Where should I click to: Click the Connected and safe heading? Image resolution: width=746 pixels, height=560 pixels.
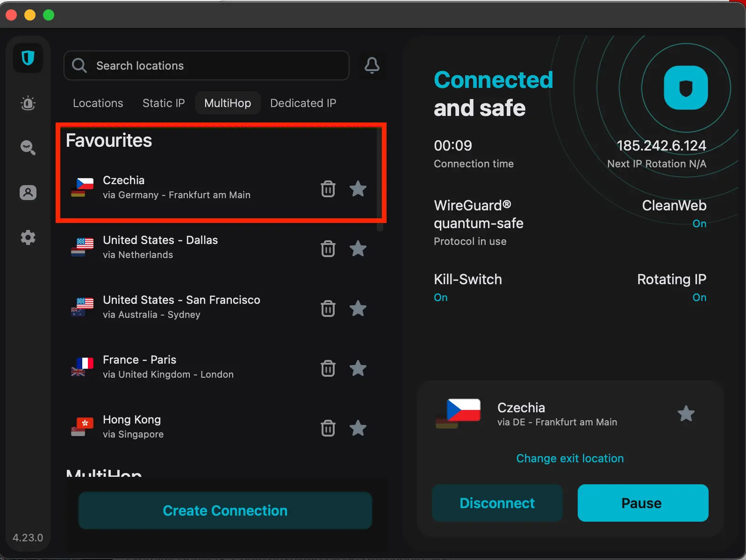click(x=494, y=93)
